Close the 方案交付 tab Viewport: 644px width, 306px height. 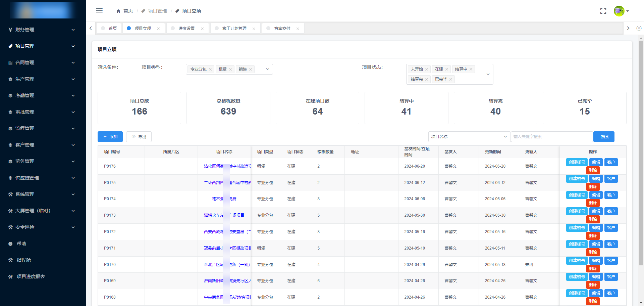(x=298, y=29)
